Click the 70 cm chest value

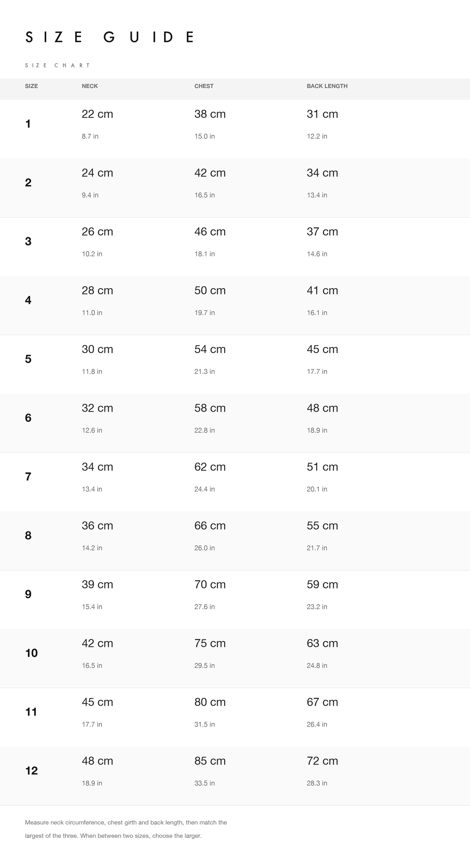(x=210, y=585)
